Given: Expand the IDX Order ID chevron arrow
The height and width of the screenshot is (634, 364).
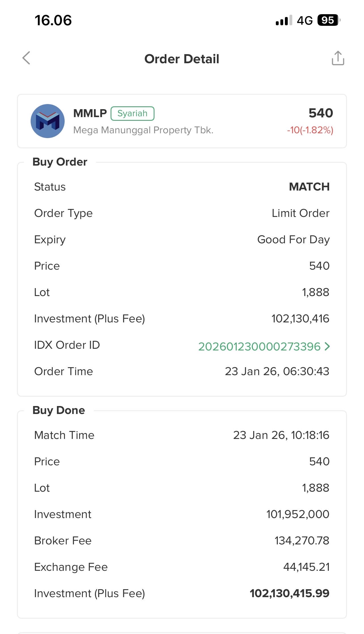Looking at the screenshot, I should (327, 346).
